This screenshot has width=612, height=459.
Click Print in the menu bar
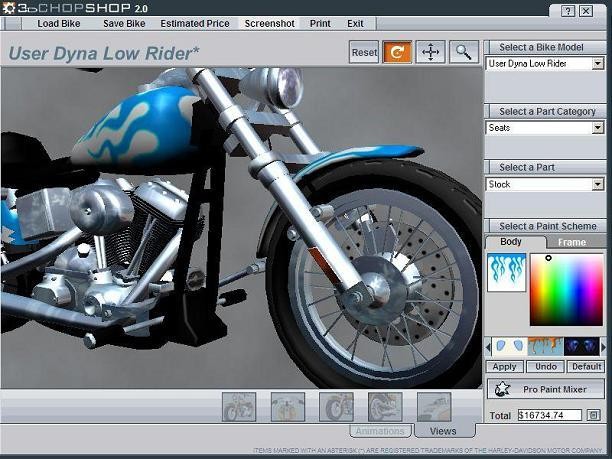320,24
